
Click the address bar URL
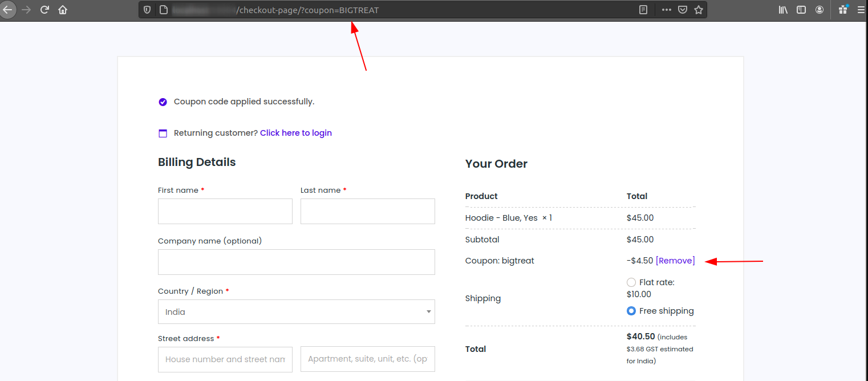399,10
